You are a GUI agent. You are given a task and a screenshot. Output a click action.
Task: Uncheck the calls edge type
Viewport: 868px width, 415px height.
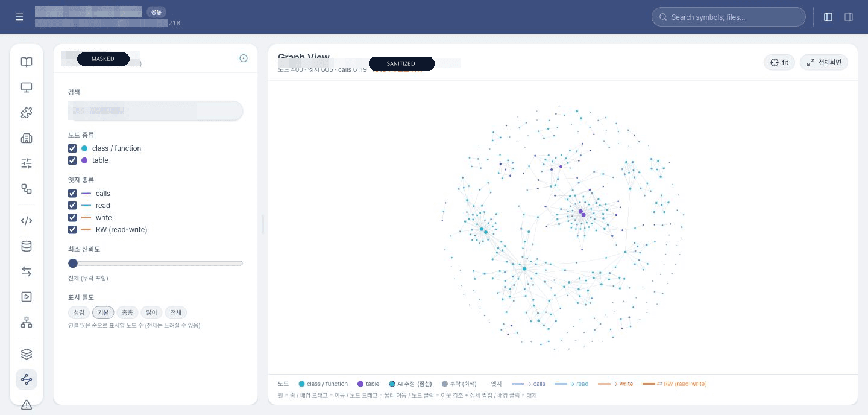coord(72,194)
